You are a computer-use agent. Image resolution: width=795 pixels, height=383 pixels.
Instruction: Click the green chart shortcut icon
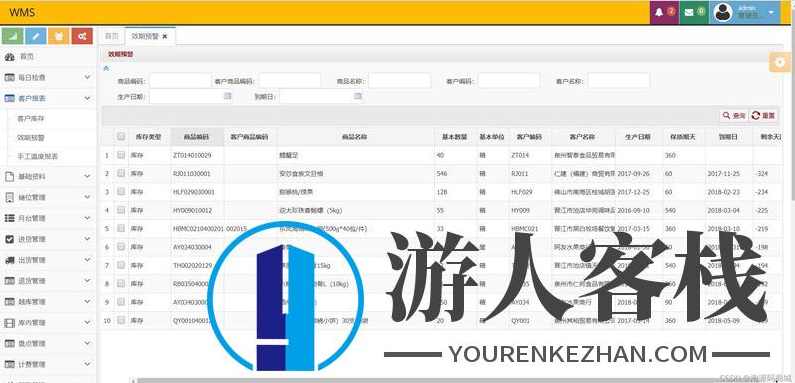[x=13, y=36]
